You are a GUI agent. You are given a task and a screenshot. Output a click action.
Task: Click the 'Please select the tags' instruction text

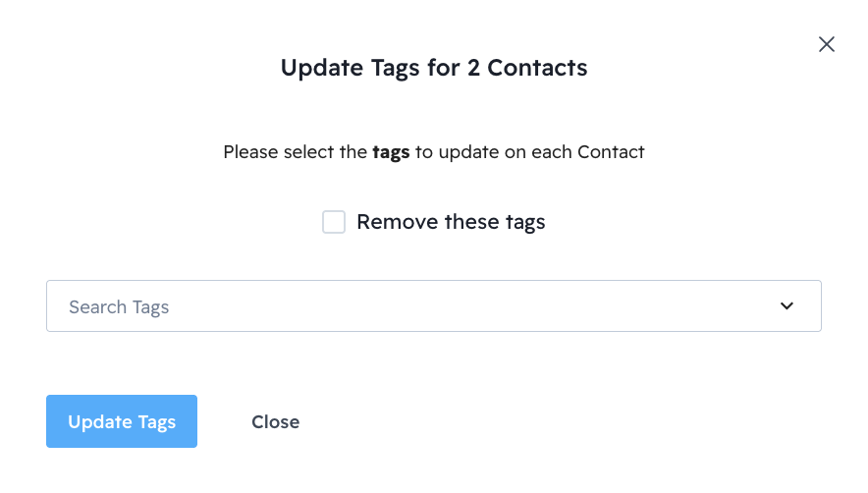pyautogui.click(x=433, y=152)
